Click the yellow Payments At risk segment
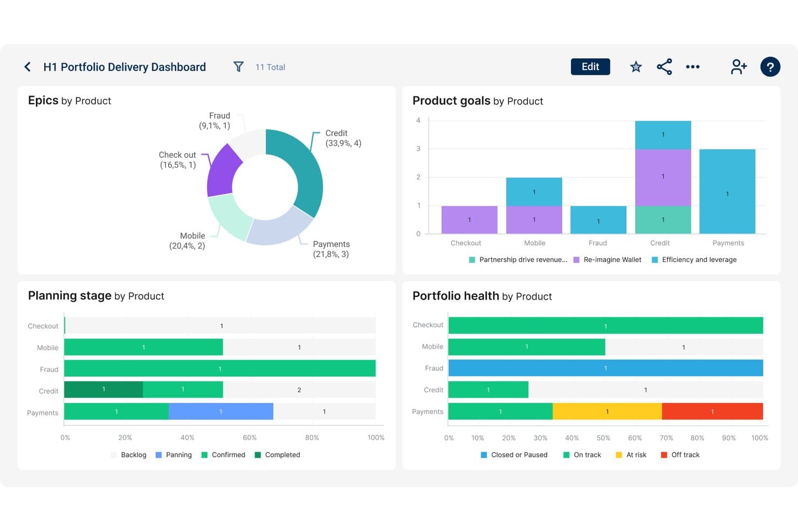The image size is (798, 532). [x=607, y=411]
